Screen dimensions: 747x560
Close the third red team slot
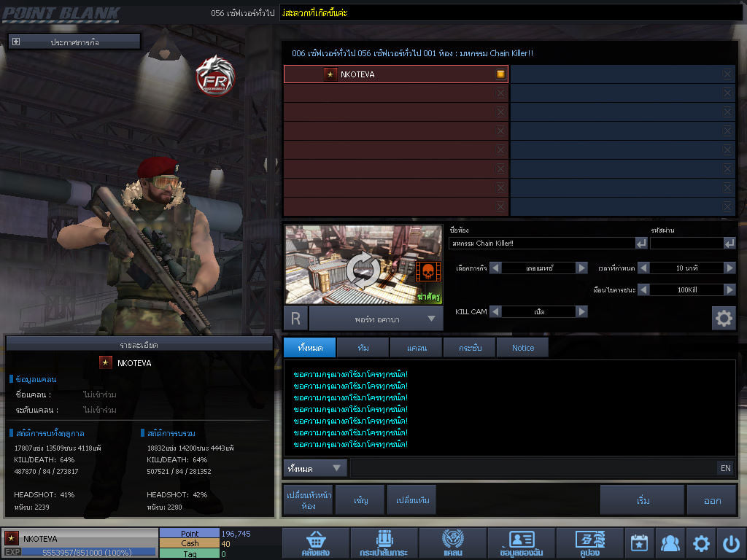(500, 112)
